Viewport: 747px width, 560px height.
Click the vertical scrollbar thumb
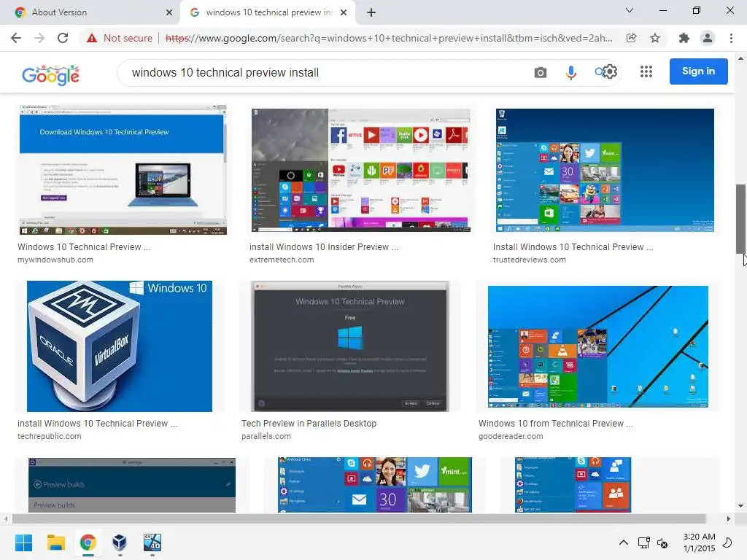tap(740, 219)
